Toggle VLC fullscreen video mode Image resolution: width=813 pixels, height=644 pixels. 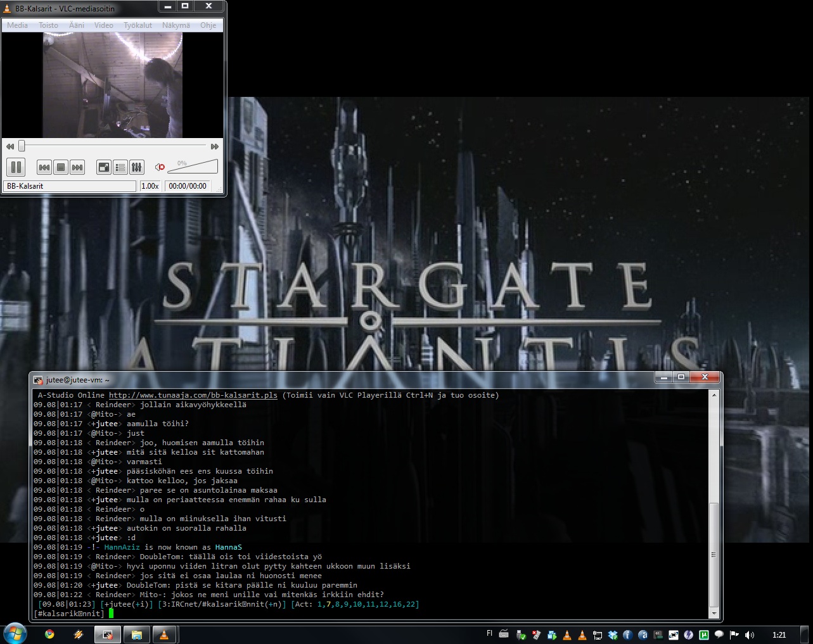103,167
